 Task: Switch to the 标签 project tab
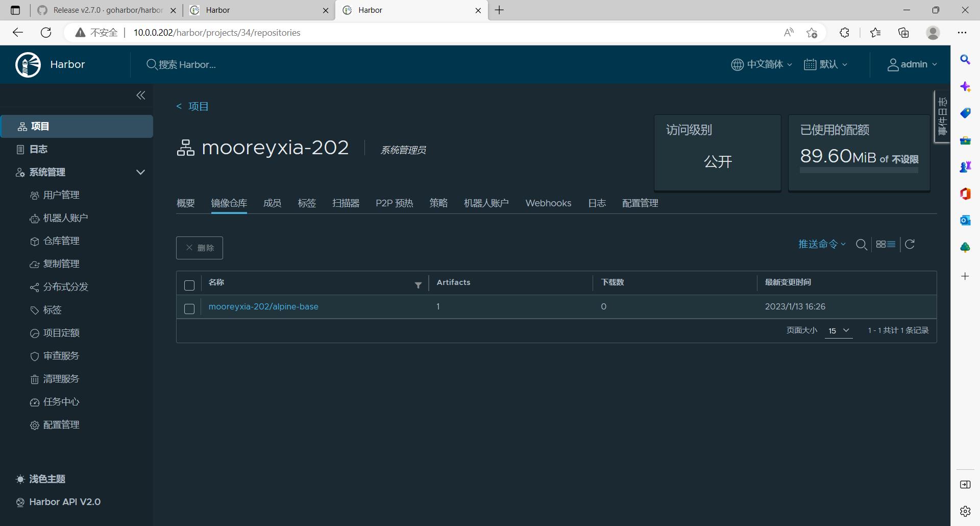pos(307,203)
